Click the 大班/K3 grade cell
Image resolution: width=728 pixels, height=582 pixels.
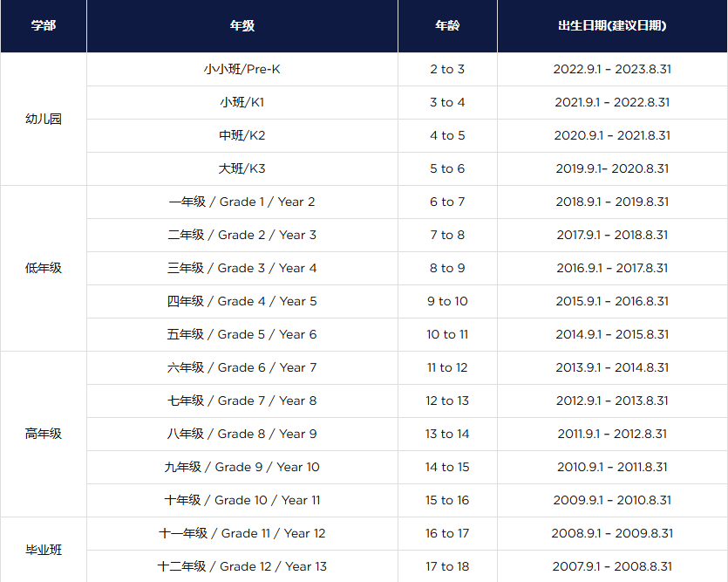pos(242,168)
